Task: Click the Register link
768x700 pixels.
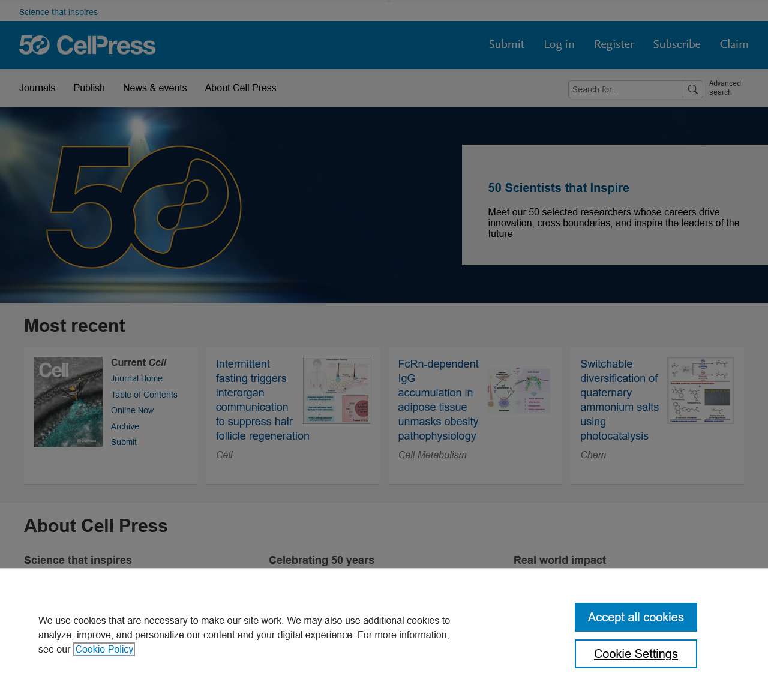Action: (x=614, y=44)
